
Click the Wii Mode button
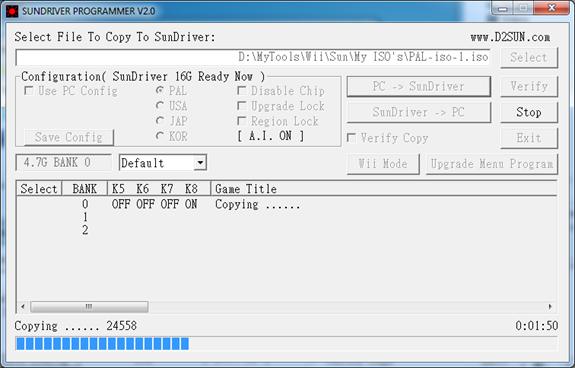coord(383,163)
